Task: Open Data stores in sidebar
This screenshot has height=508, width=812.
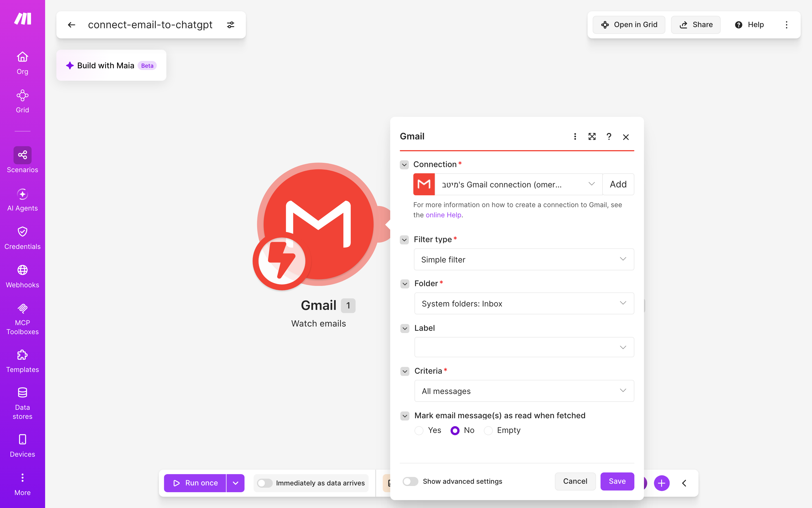Action: [x=23, y=403]
